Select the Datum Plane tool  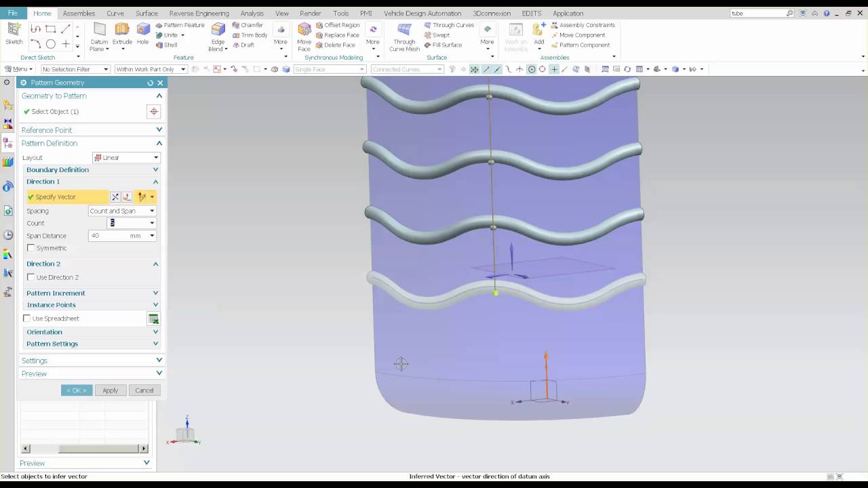99,37
